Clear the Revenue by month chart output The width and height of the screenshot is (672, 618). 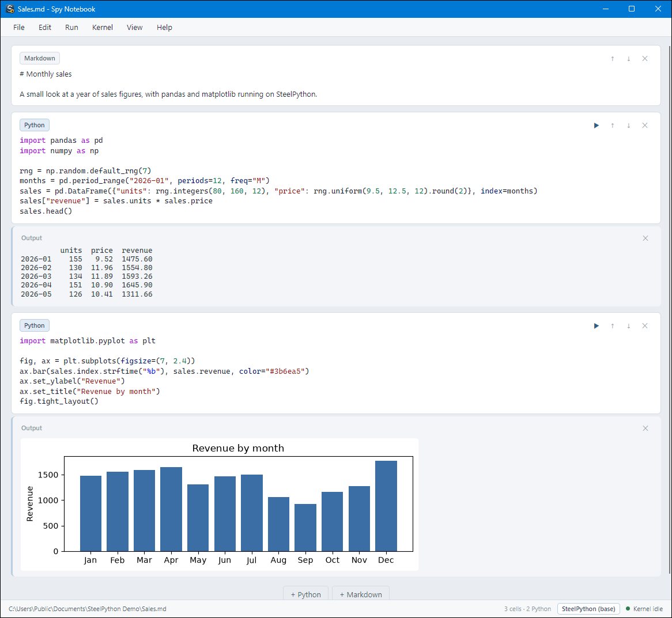coord(645,429)
